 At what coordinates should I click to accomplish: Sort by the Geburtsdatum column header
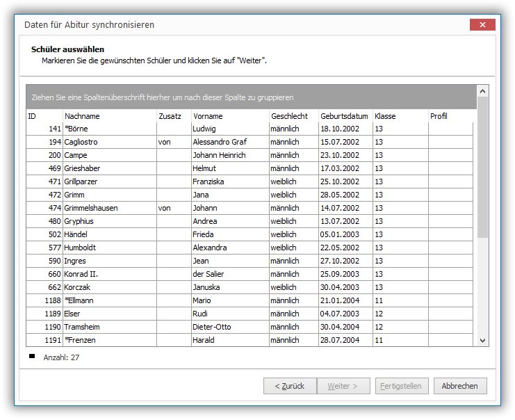pyautogui.click(x=345, y=116)
